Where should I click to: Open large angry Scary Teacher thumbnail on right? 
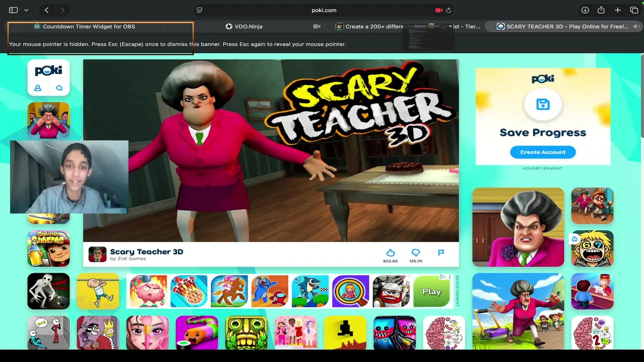[518, 227]
